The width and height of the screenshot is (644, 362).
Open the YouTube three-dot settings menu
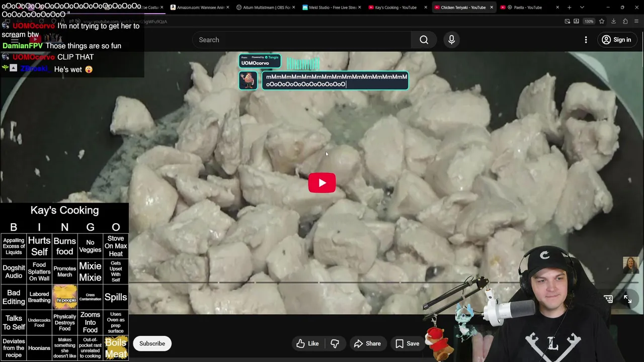tap(586, 40)
